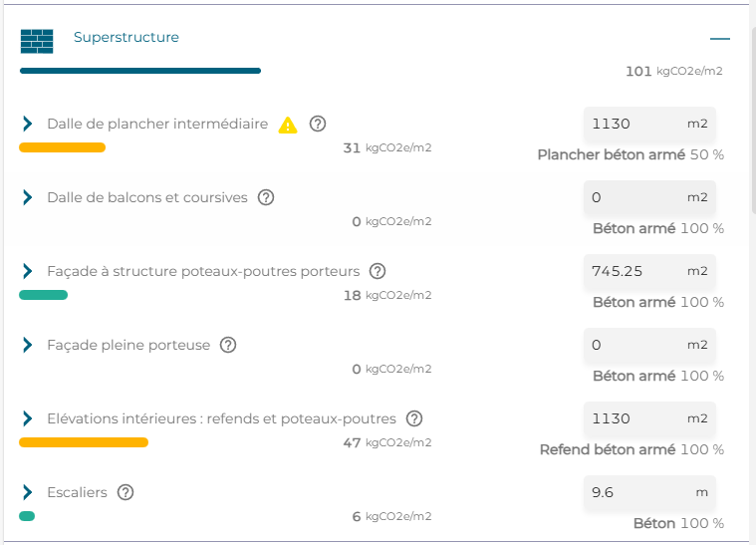This screenshot has height=545, width=756.
Task: Open help for Dalle de plancher intermédiaire
Action: pos(318,124)
